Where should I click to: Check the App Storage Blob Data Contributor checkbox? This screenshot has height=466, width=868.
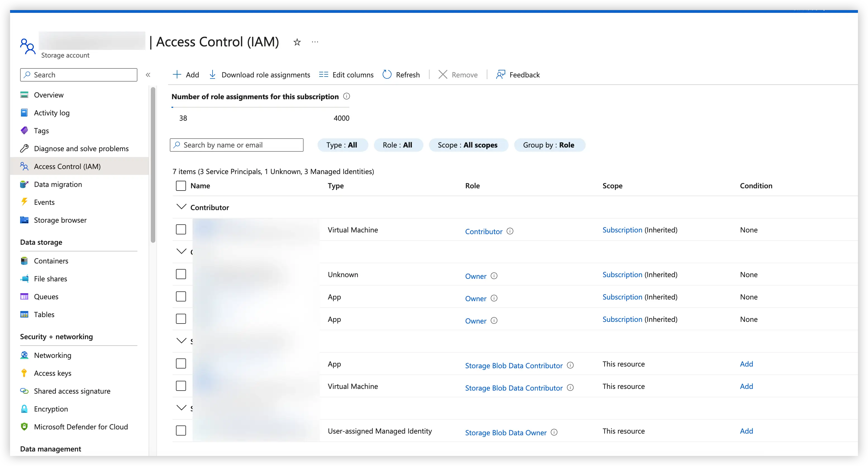pos(181,364)
